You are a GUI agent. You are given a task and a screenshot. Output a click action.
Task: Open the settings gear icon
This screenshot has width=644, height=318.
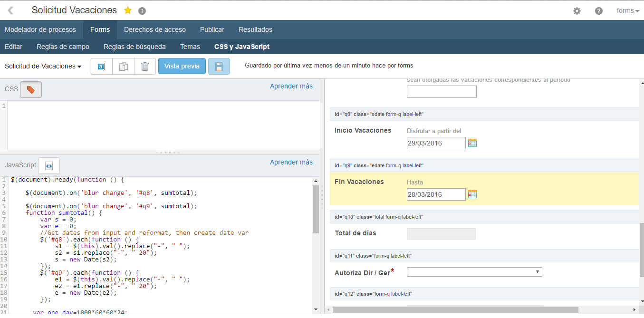577,11
